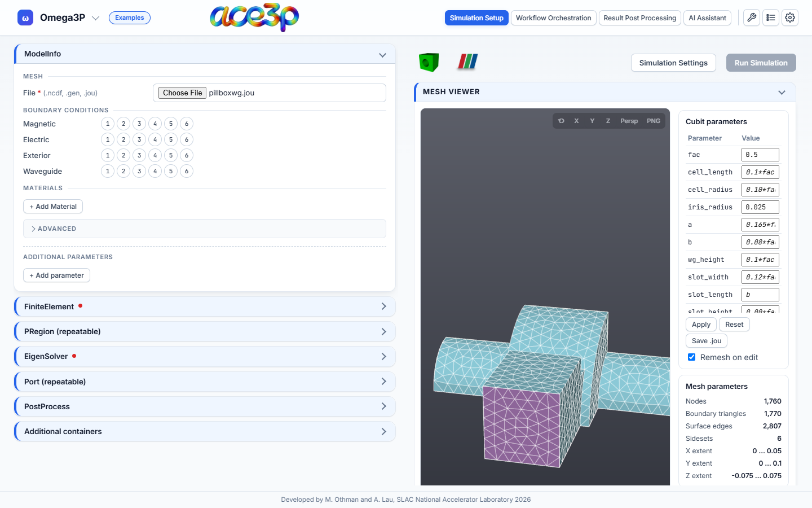Click the Omega3P app logo icon

click(25, 18)
